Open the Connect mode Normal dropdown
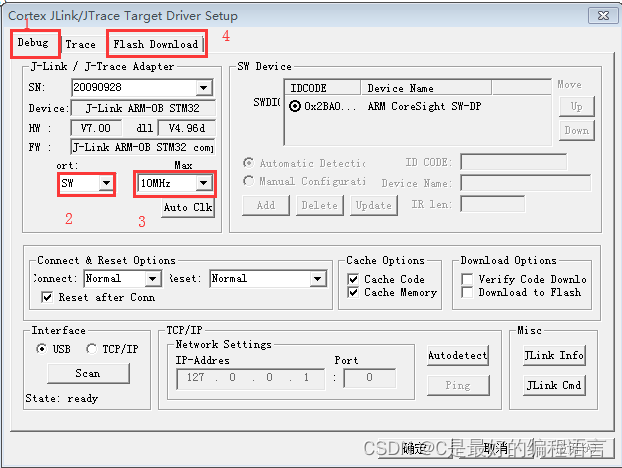This screenshot has width=622, height=468. click(x=153, y=278)
